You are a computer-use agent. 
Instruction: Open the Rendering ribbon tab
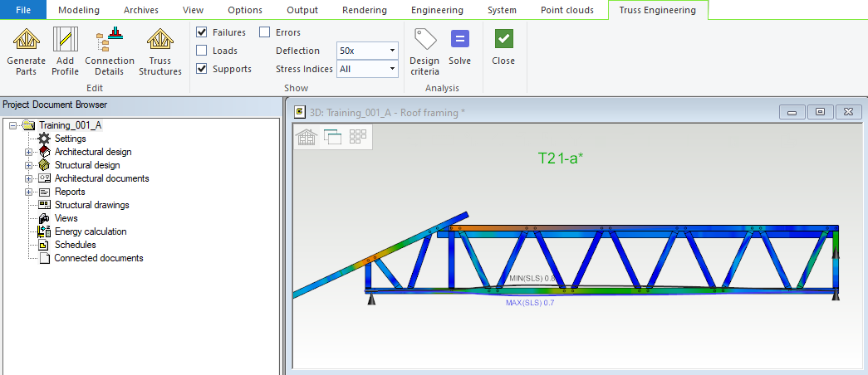click(x=364, y=10)
